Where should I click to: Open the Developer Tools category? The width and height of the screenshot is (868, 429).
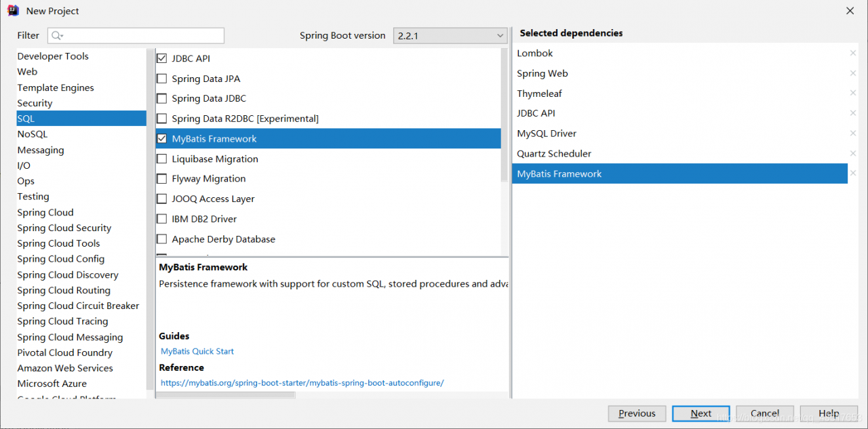53,56
